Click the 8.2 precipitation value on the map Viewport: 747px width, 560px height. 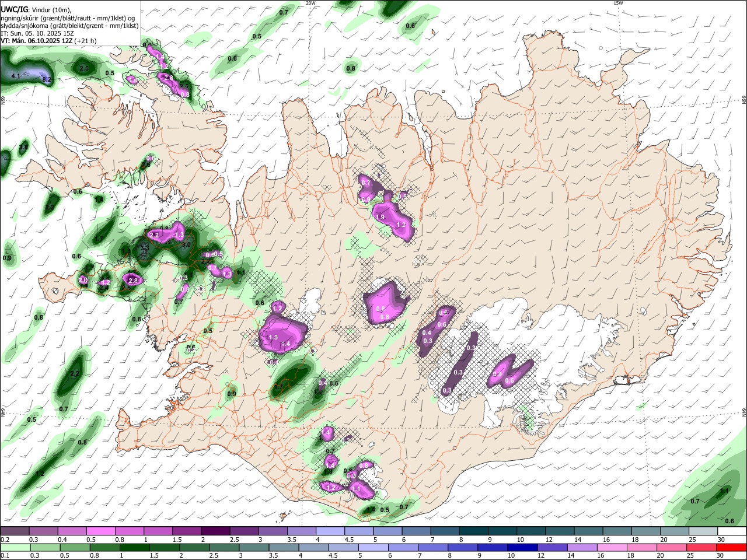(47, 79)
